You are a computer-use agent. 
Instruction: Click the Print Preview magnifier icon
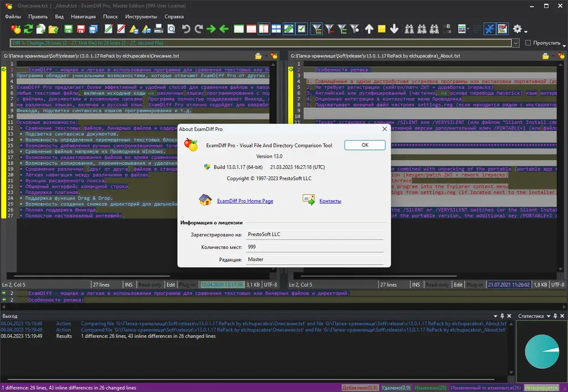[172, 29]
